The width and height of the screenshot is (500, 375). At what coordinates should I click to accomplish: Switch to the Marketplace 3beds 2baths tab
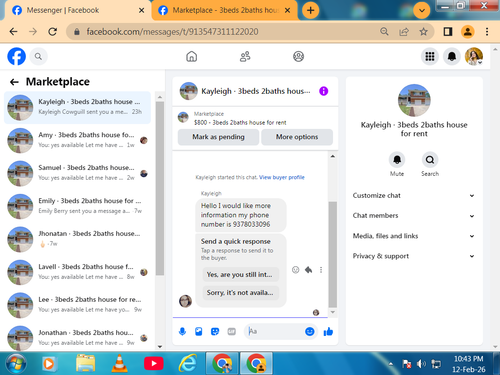pyautogui.click(x=224, y=10)
